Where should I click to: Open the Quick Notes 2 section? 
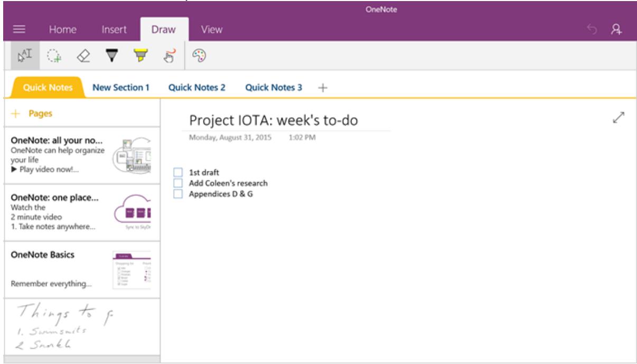[197, 88]
